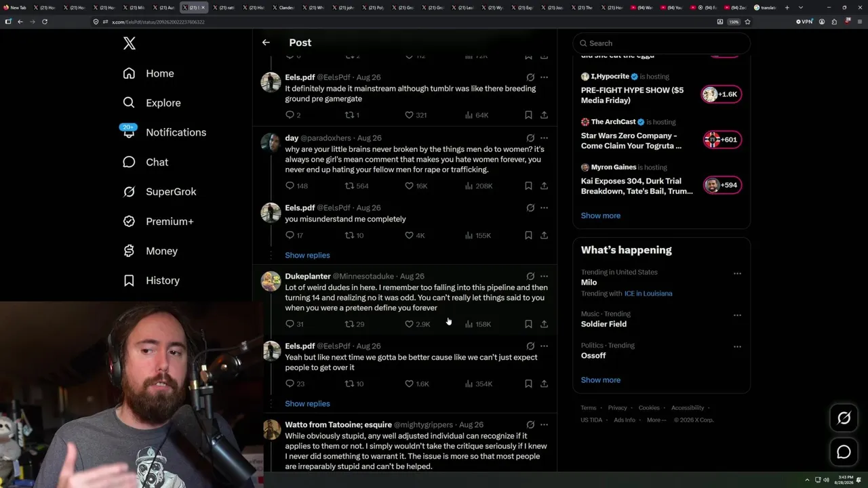Open Watto from Tatooine's avatar
Viewport: 868px width, 488px height.
point(271,430)
